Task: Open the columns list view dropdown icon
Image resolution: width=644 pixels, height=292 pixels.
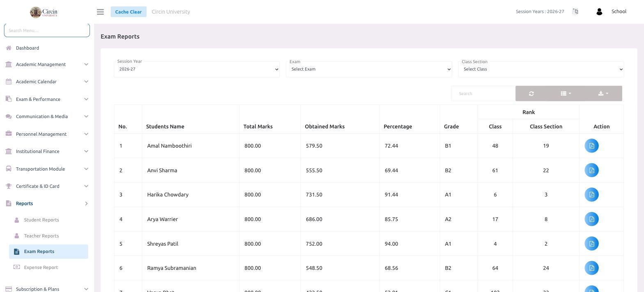Action: coord(566,94)
